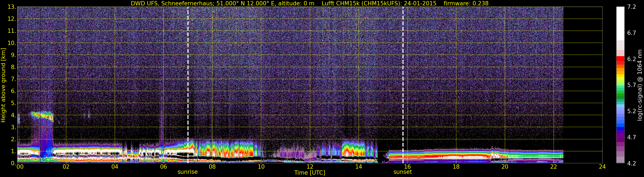Image resolution: width=644 pixels, height=177 pixels.
Task: Click the time axis tick '04'
Action: pos(115,167)
